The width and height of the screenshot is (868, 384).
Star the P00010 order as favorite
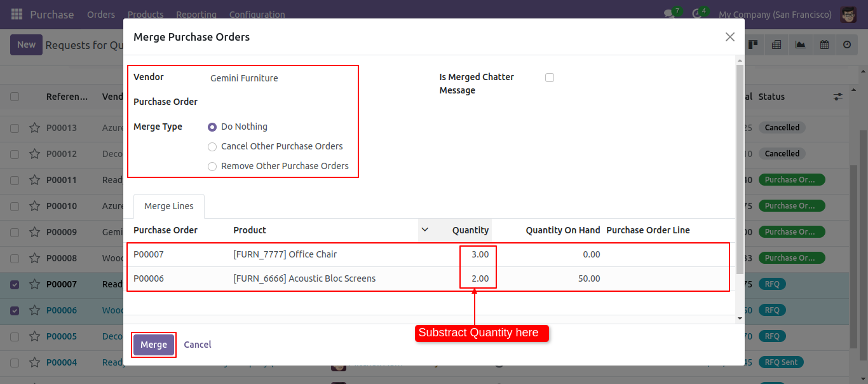[34, 206]
